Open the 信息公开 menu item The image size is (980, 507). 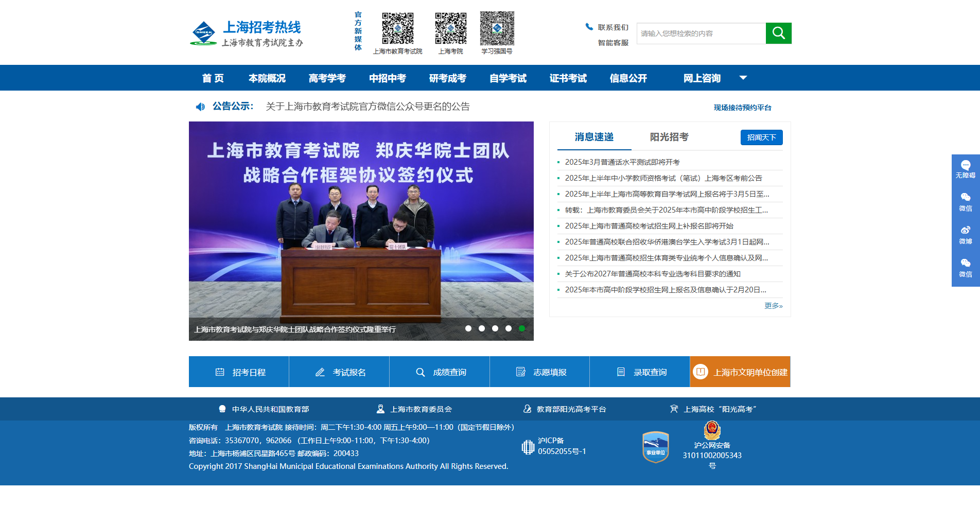[628, 78]
